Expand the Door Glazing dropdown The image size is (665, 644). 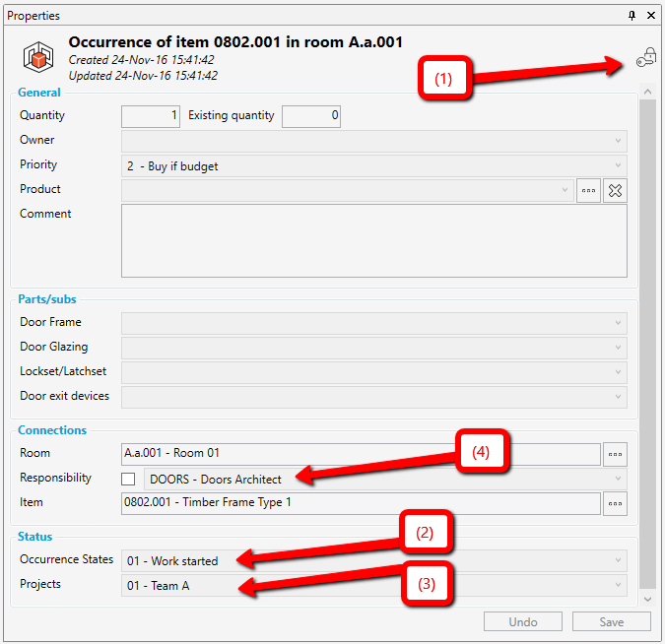click(374, 348)
